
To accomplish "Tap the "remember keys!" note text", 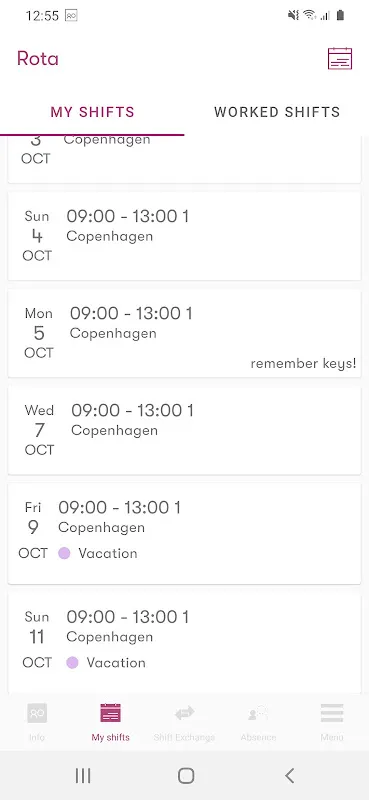I will (x=303, y=364).
